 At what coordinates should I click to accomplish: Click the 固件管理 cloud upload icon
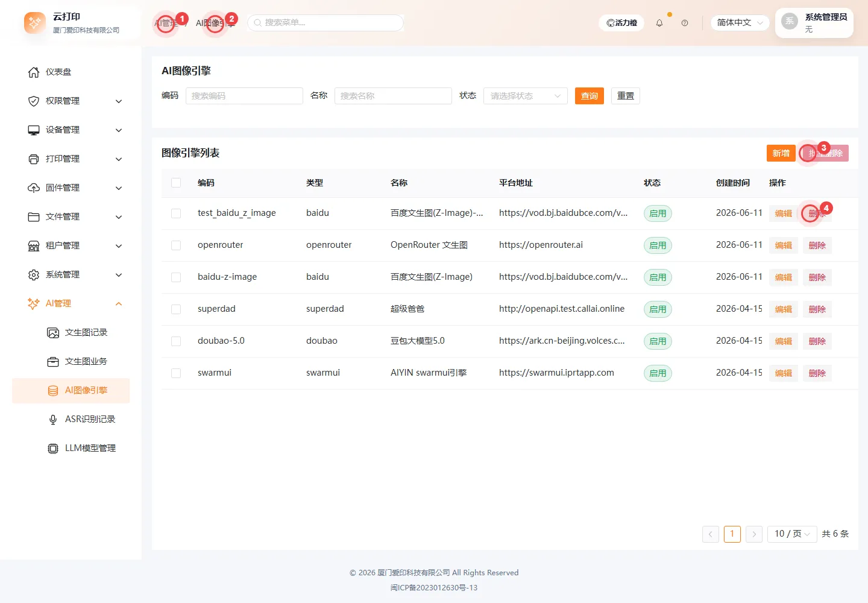[x=34, y=188]
